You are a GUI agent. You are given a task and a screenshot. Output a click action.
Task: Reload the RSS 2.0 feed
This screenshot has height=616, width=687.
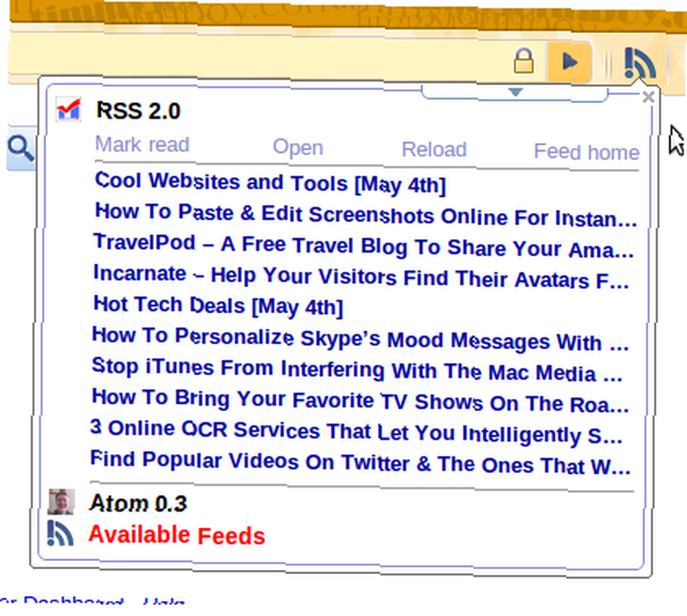pyautogui.click(x=434, y=150)
